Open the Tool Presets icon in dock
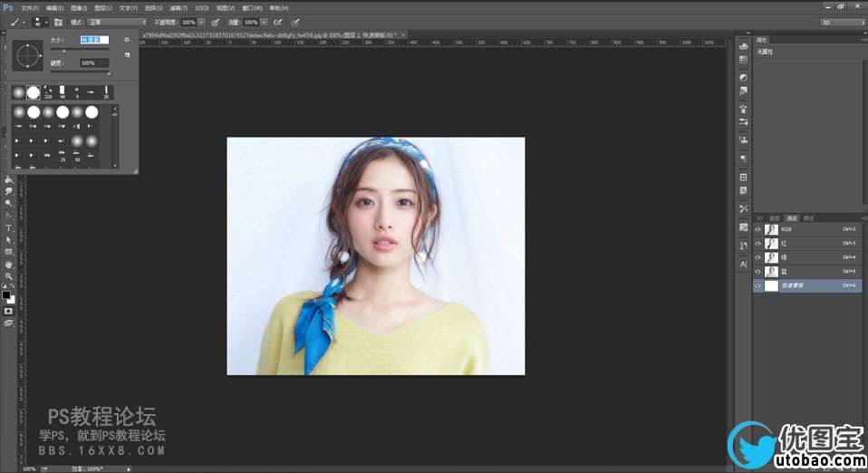 click(x=744, y=208)
